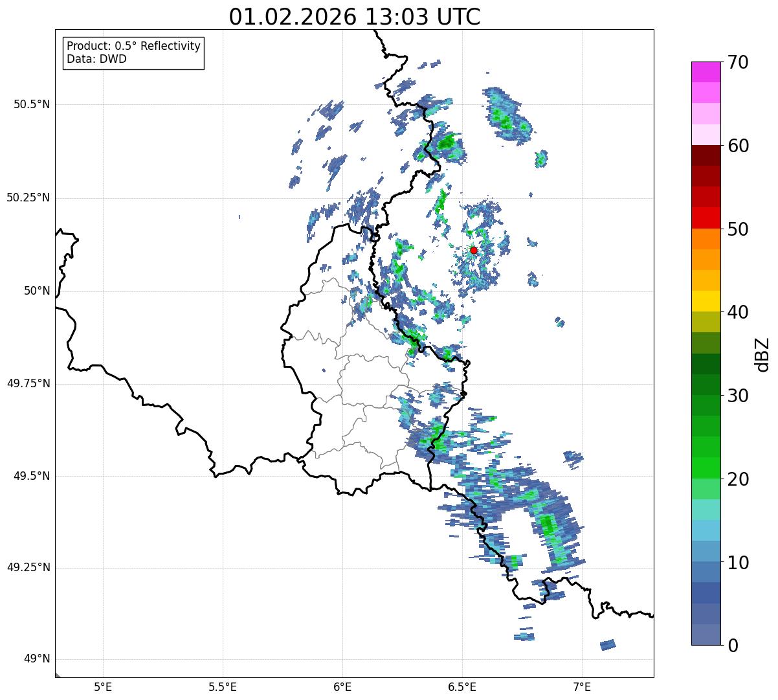Click the dBZ colorbar axis label
Screen dimensions: 778x700
762,354
